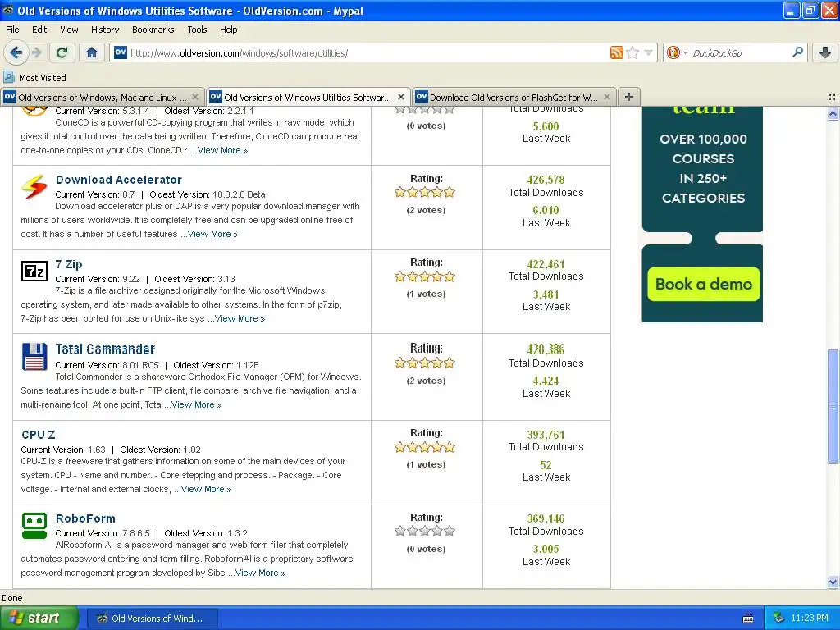Open the list all tabs icon
This screenshot has height=630, width=840.
click(x=832, y=97)
